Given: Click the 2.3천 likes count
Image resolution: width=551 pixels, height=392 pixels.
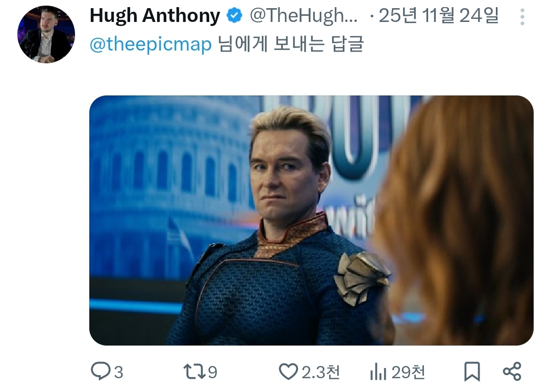Looking at the screenshot, I should tap(321, 373).
